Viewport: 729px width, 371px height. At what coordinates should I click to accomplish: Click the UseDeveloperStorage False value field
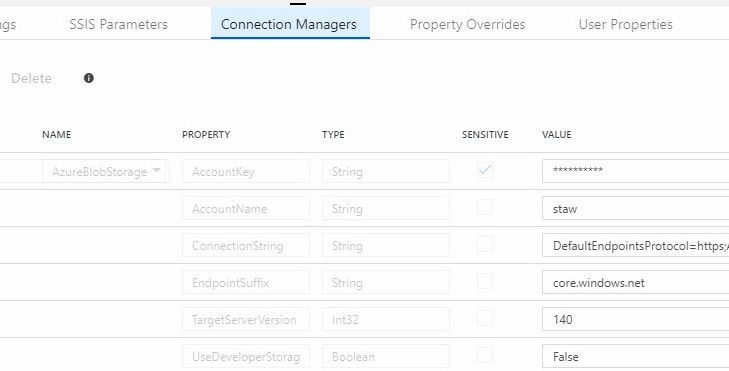(636, 357)
